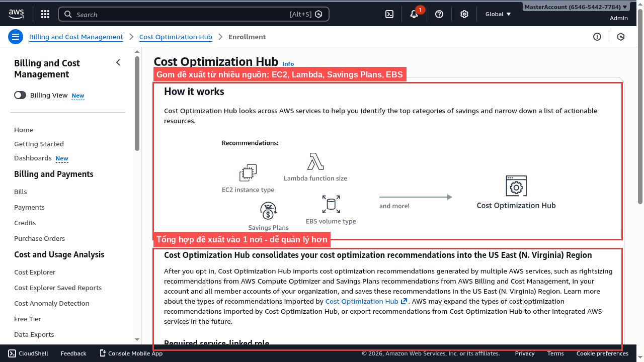
Task: Toggle the Billing View switch
Action: tap(20, 95)
